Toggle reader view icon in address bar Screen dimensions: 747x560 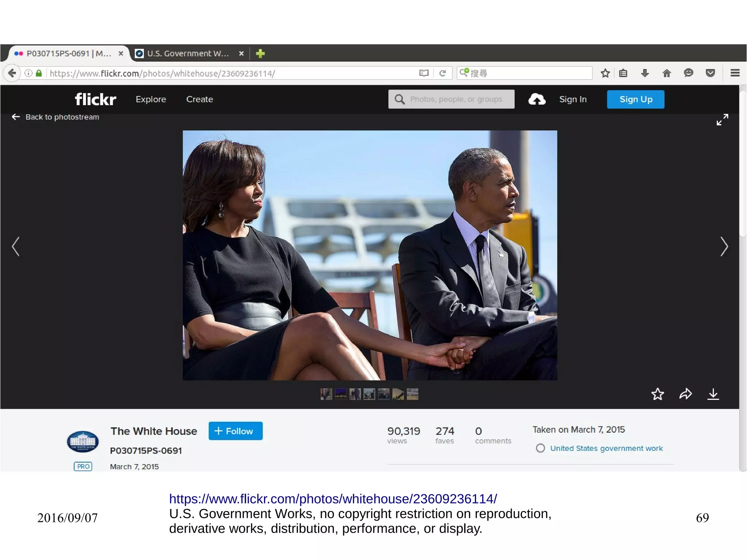click(423, 73)
